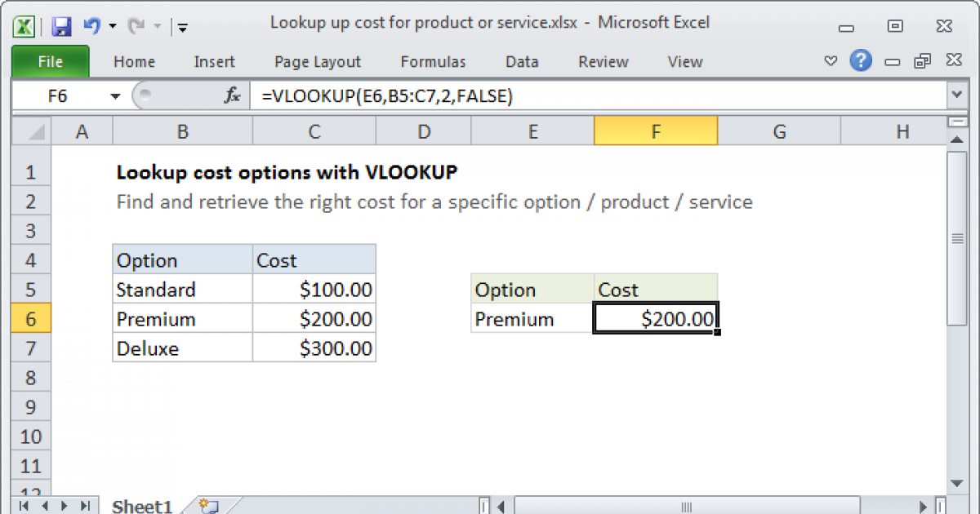This screenshot has height=514, width=980.
Task: Undo the last action
Action: tap(90, 23)
